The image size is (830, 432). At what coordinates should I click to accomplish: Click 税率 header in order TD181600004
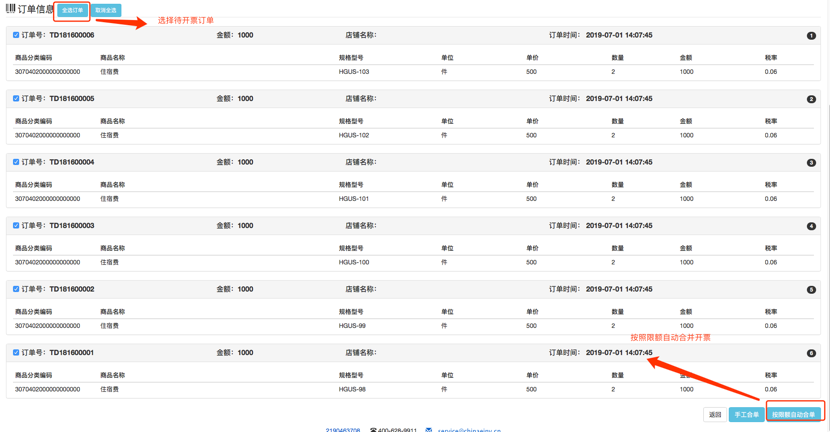771,185
